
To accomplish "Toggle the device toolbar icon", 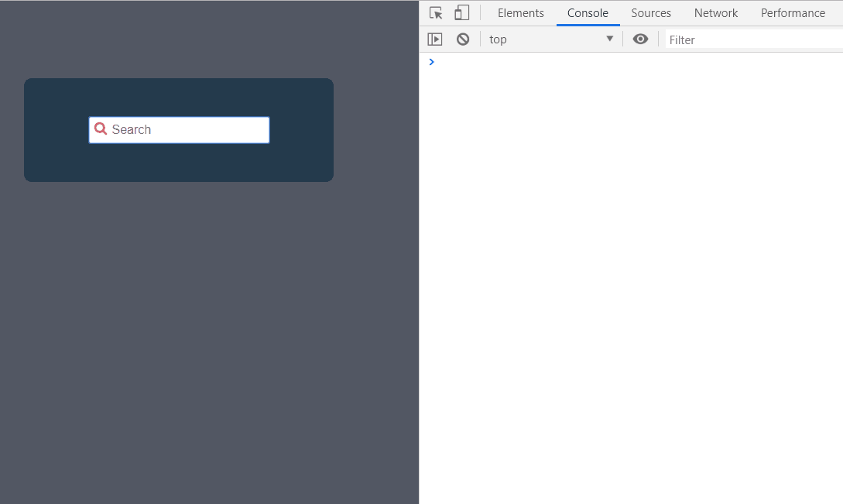I will click(462, 13).
